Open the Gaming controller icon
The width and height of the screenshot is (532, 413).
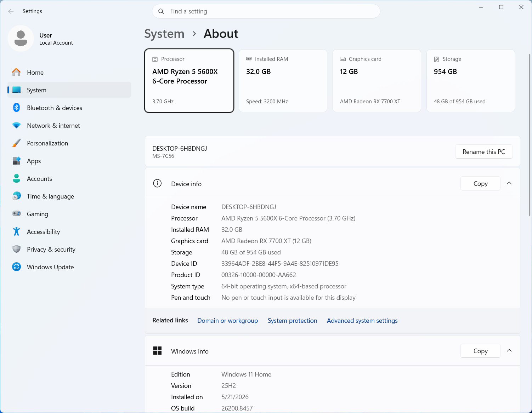pyautogui.click(x=16, y=213)
